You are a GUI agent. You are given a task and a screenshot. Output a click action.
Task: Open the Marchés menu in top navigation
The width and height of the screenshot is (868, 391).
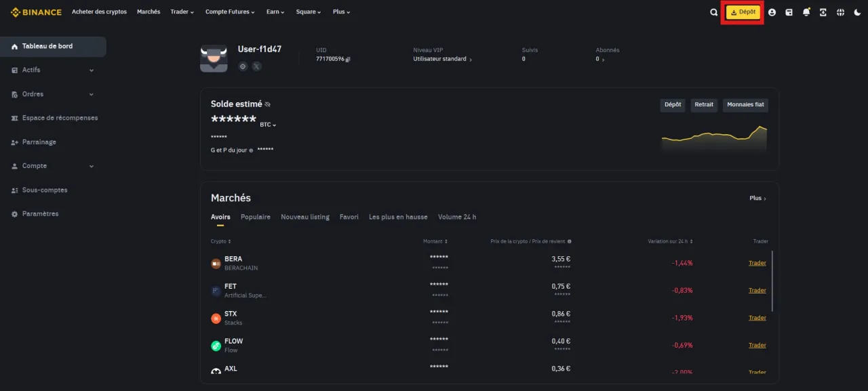(x=148, y=12)
